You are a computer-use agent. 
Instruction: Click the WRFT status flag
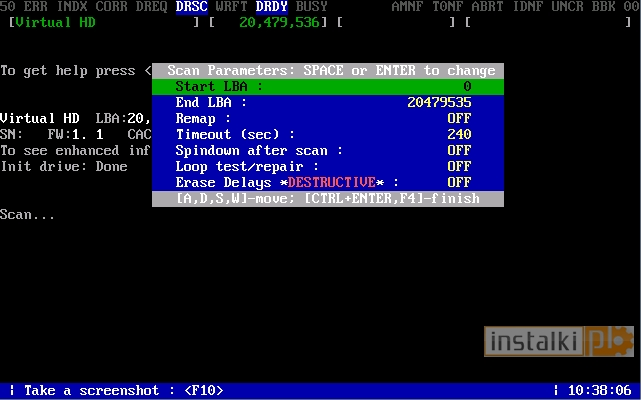(231, 7)
